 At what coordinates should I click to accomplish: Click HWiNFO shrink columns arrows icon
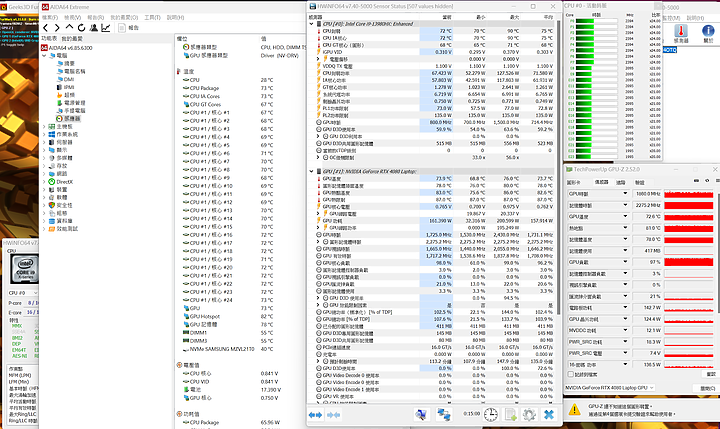[334, 415]
